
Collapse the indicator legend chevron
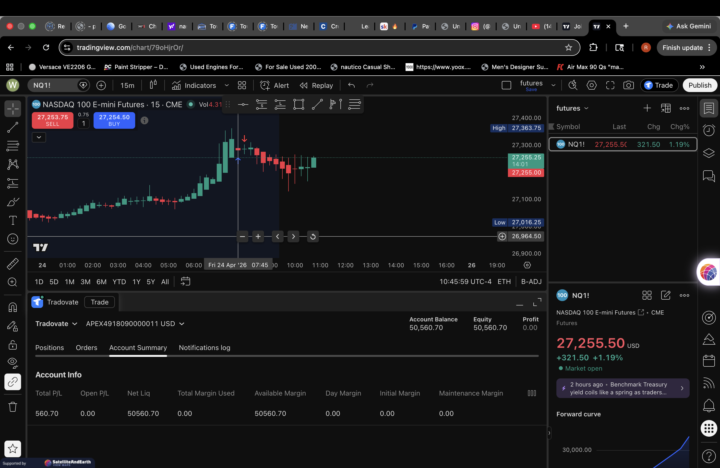[x=39, y=137]
